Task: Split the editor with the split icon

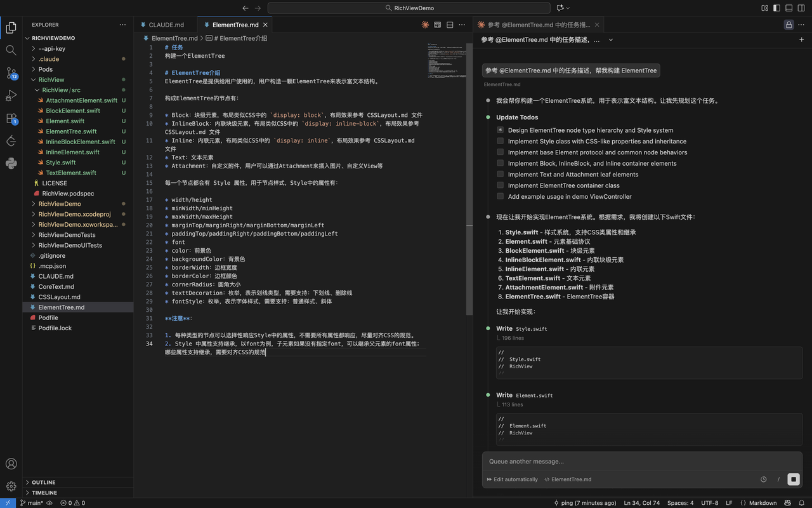Action: pyautogui.click(x=450, y=25)
